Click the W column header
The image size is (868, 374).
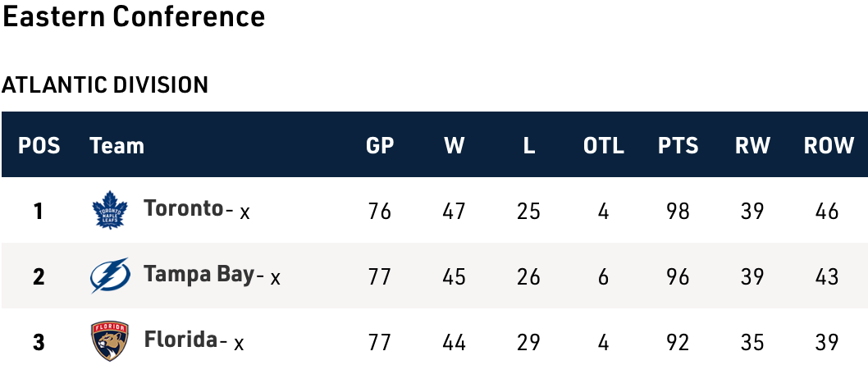pyautogui.click(x=454, y=146)
